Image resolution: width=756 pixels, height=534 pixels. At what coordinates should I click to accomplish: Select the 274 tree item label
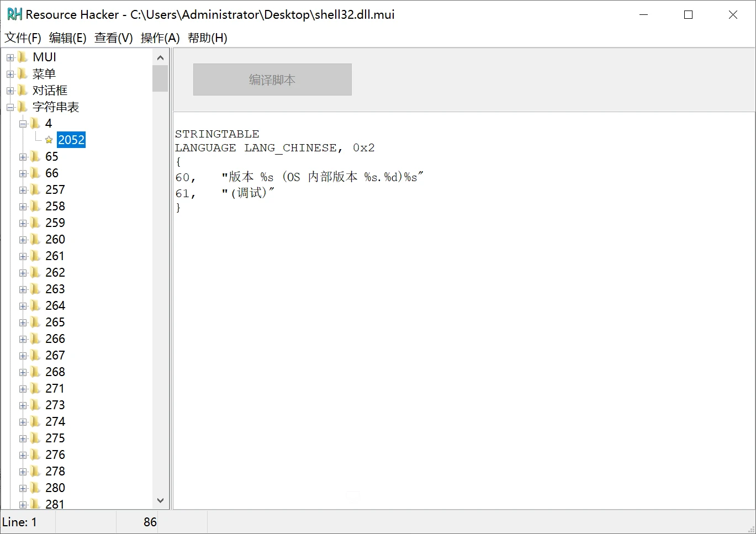(55, 421)
